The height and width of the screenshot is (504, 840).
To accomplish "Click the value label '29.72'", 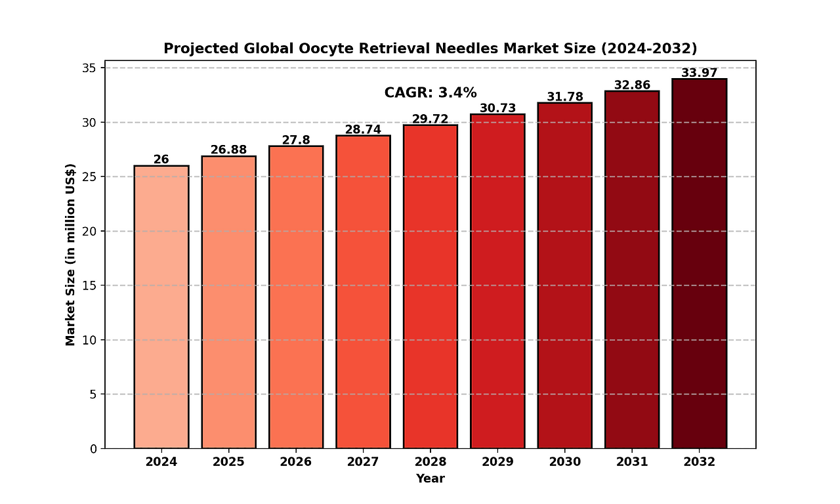I will click(x=430, y=119).
